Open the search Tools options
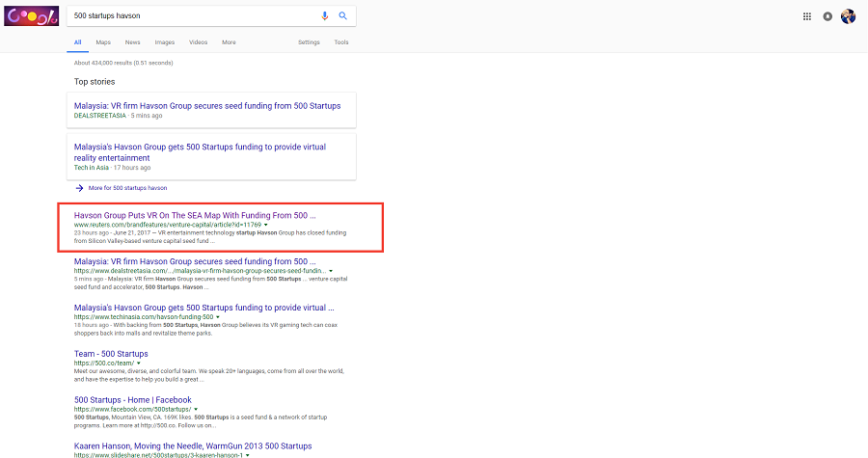 point(341,42)
